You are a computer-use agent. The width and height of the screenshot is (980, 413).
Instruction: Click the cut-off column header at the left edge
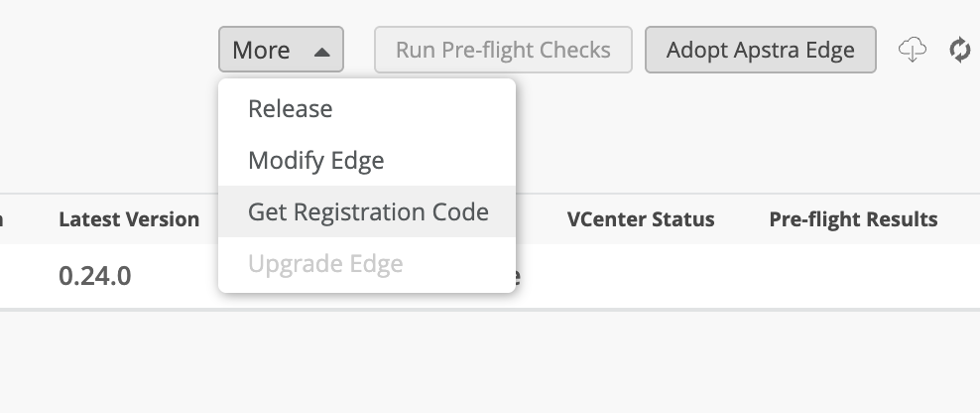point(3,219)
